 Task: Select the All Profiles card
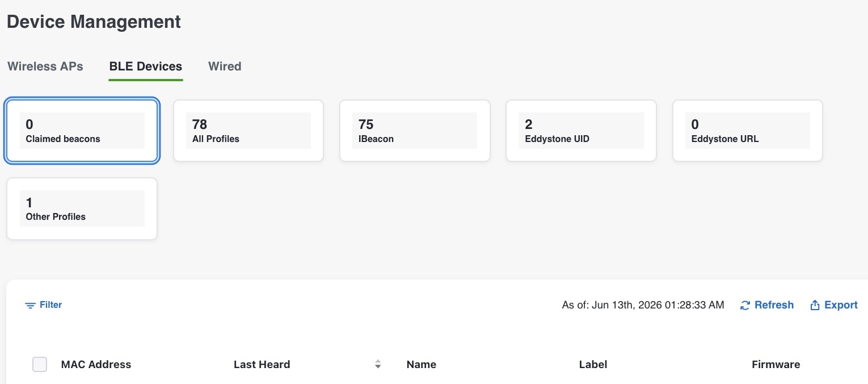[248, 131]
